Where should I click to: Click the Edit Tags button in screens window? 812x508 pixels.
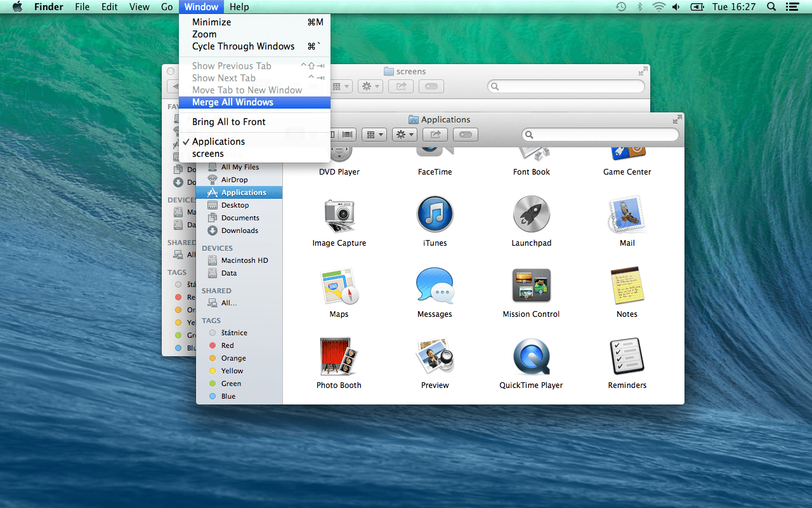pos(431,86)
